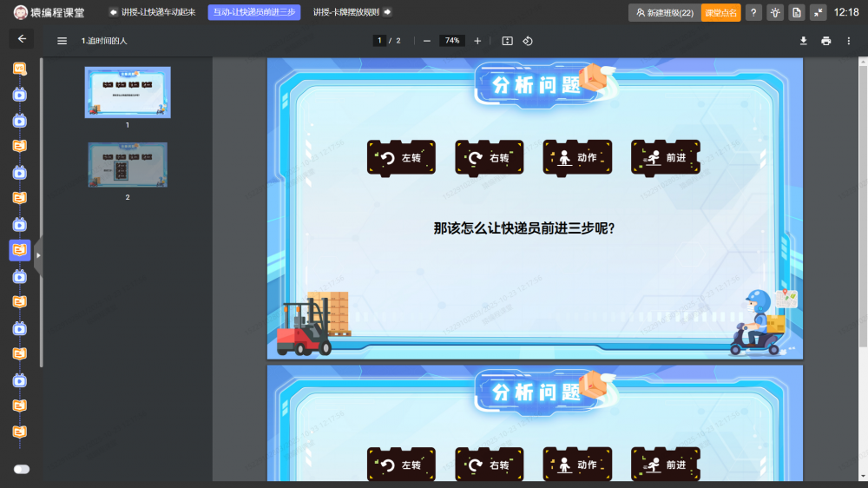Open the help question mark icon
The width and height of the screenshot is (868, 488).
pyautogui.click(x=753, y=12)
